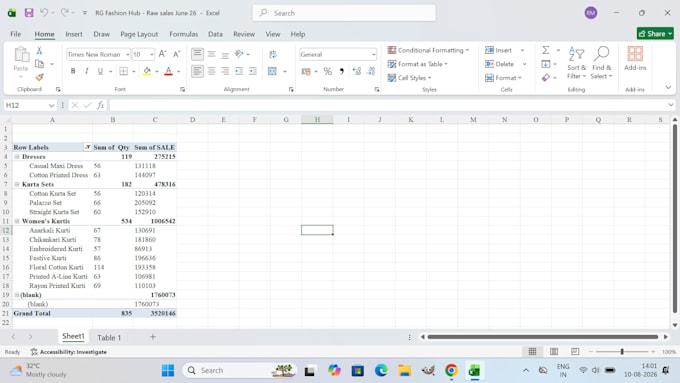Click Accounting Number Format icon

[x=306, y=71]
